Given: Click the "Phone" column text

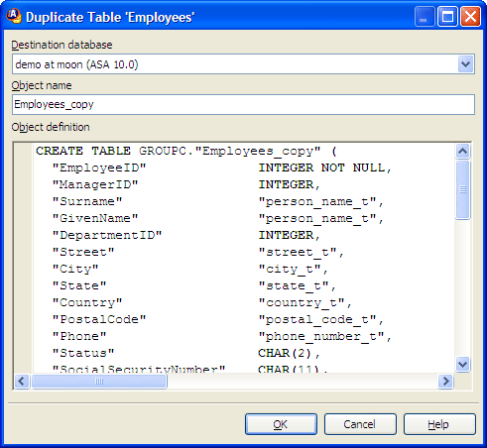Looking at the screenshot, I should point(79,336).
